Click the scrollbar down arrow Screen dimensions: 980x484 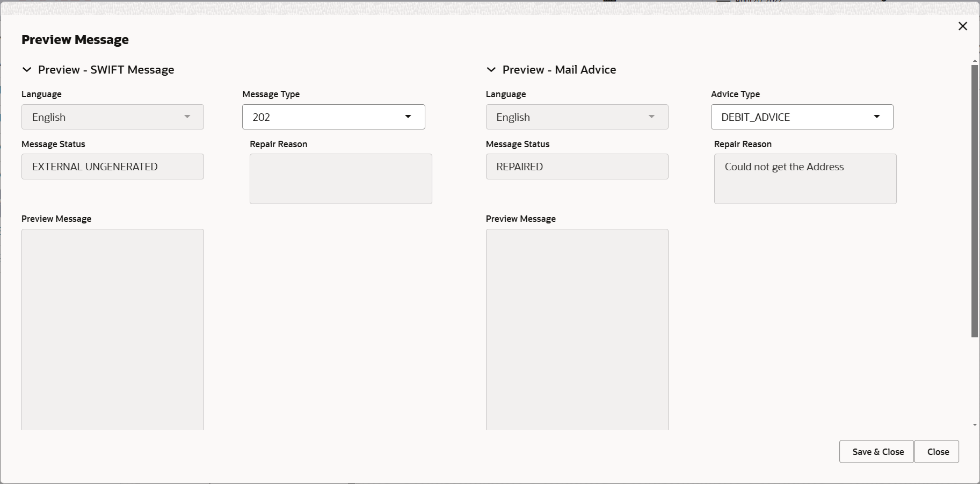pyautogui.click(x=975, y=425)
